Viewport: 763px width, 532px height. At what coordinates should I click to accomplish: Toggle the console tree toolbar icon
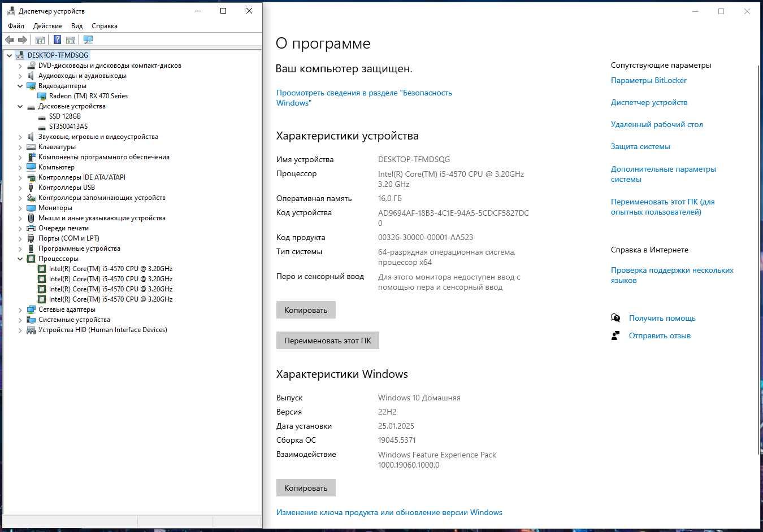40,40
